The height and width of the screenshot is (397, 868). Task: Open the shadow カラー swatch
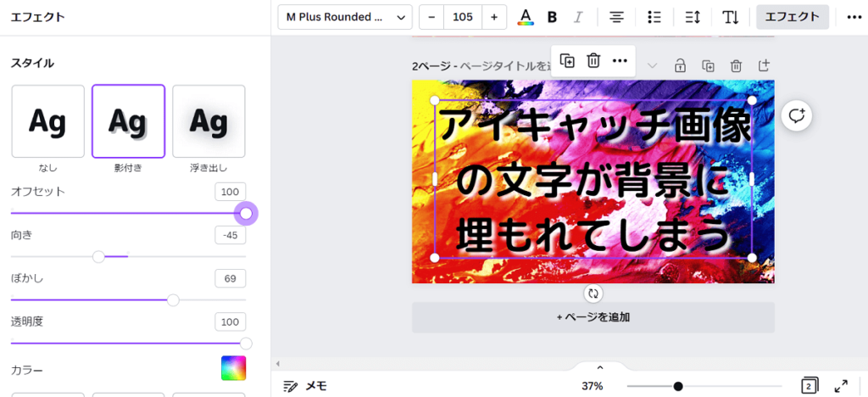[x=233, y=368]
